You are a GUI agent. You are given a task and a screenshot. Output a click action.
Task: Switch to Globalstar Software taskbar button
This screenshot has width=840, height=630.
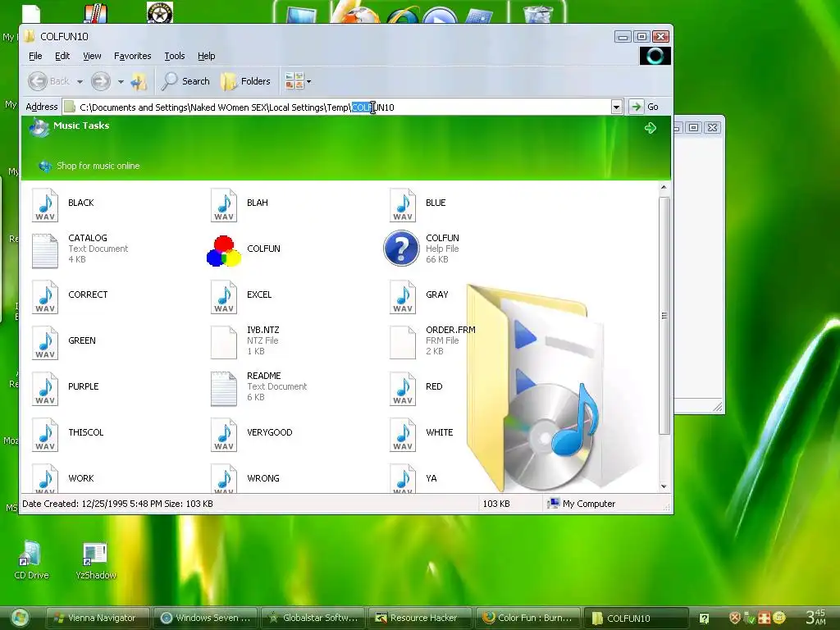point(313,619)
